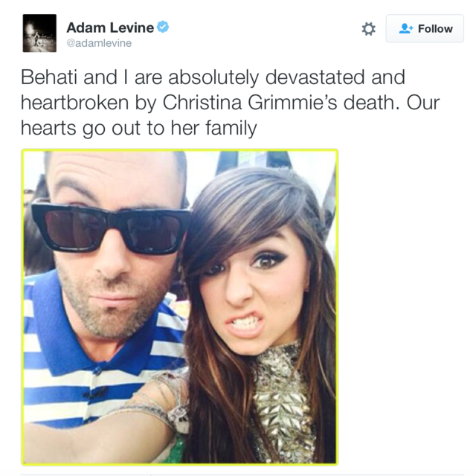The width and height of the screenshot is (476, 476).
Task: Click the word "devastated" in the tweet
Action: 315,77
